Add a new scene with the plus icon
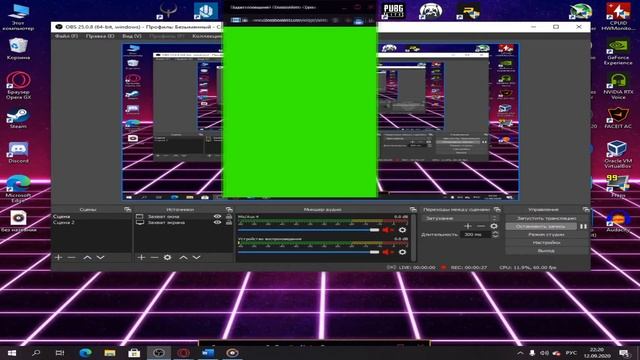640x360 pixels. (x=58, y=258)
